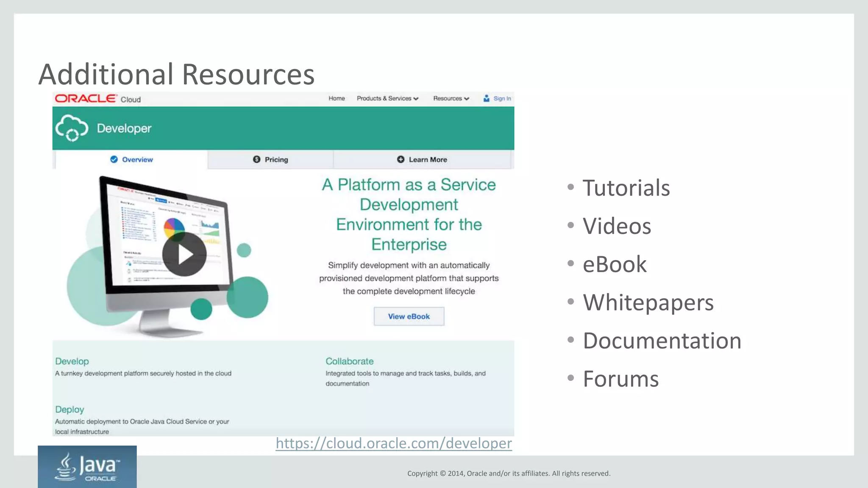Image resolution: width=868 pixels, height=488 pixels.
Task: Click the Learn More plus icon
Action: coord(401,159)
